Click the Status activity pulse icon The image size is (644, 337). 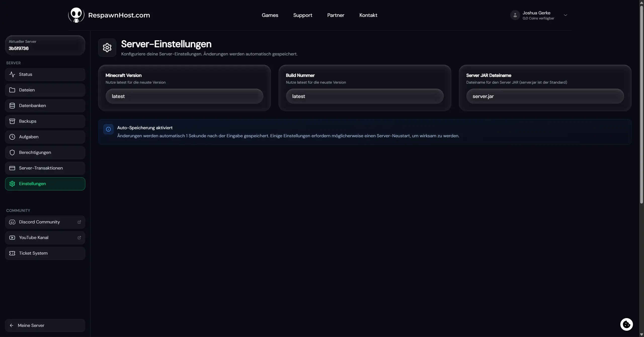point(12,74)
